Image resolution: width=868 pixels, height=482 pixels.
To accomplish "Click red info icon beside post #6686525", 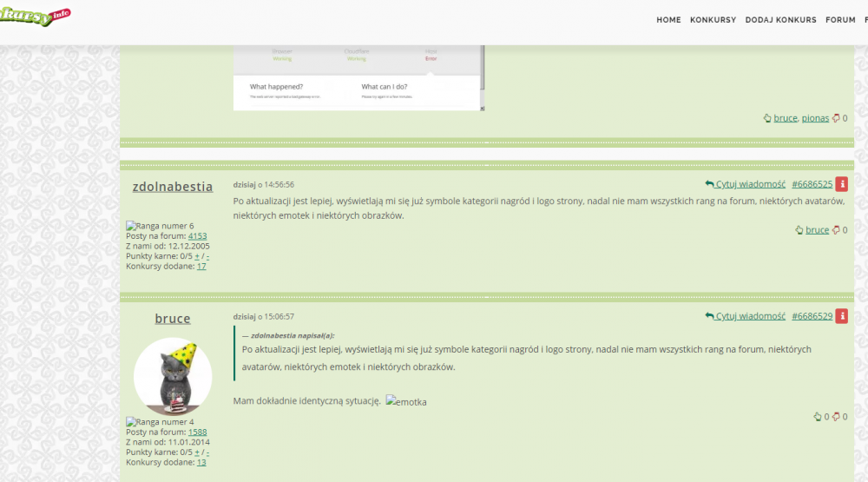I will [841, 184].
